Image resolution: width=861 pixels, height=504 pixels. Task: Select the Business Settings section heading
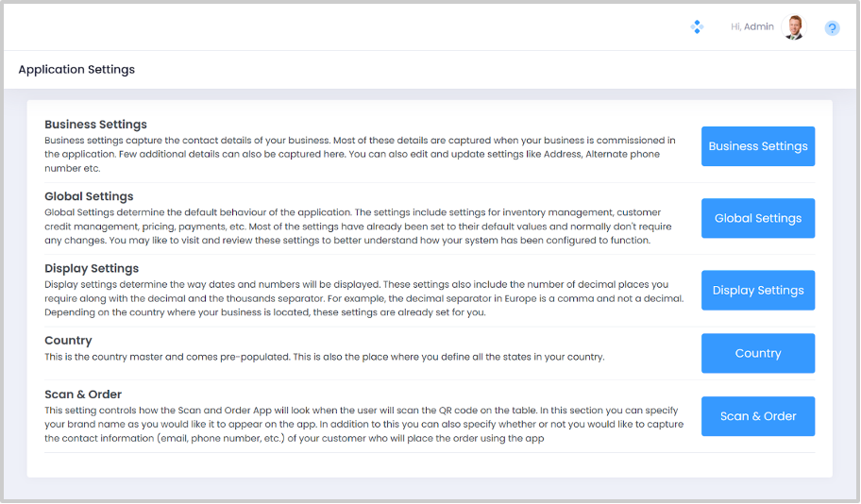(95, 125)
